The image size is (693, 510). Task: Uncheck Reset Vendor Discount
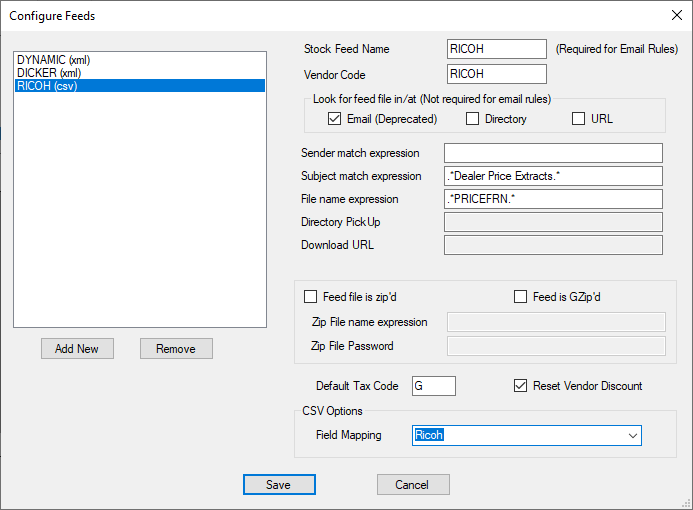pyautogui.click(x=520, y=386)
